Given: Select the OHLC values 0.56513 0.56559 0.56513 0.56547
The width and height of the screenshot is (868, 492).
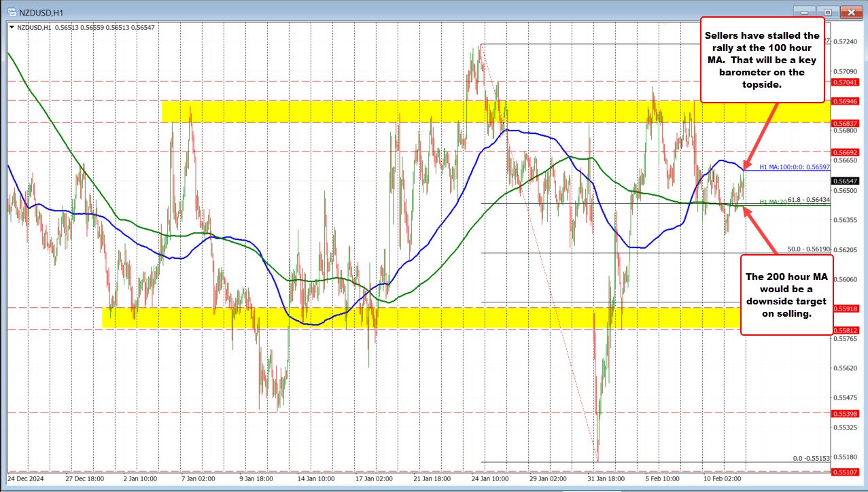Looking at the screenshot, I should tap(103, 27).
